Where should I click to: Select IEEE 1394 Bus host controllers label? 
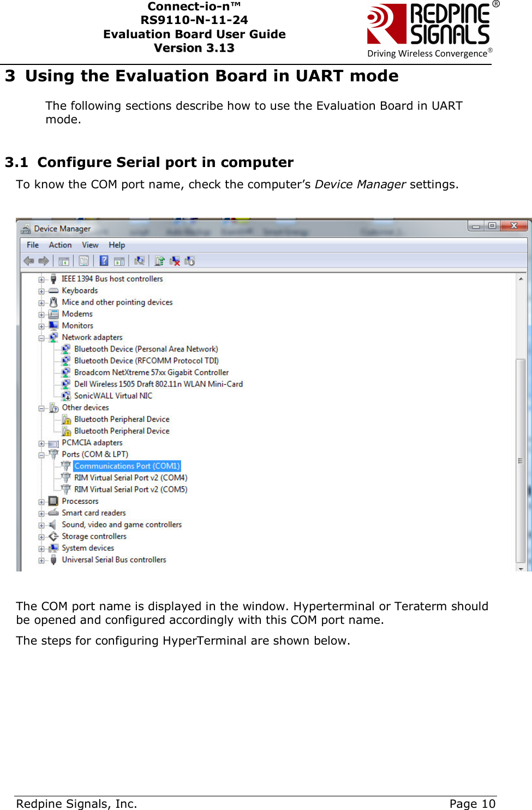pos(112,279)
